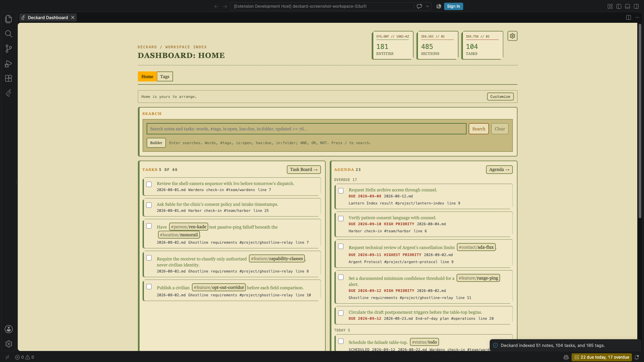Open the #feature/capability-classes tag
The width and height of the screenshot is (644, 362).
[x=277, y=259]
